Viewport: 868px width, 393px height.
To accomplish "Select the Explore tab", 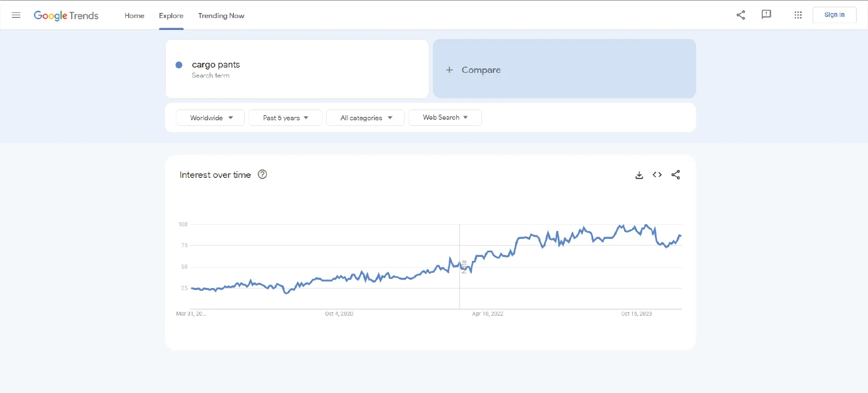I will [x=171, y=16].
